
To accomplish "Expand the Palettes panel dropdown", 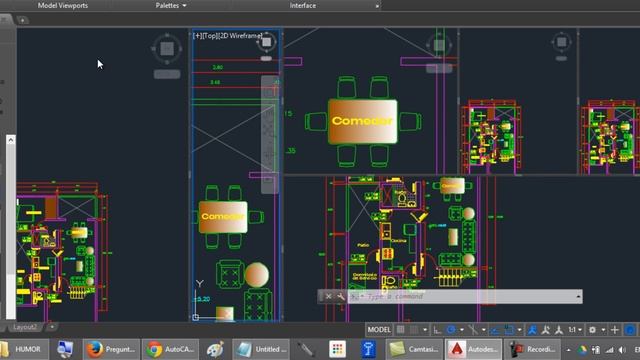I will (x=171, y=5).
